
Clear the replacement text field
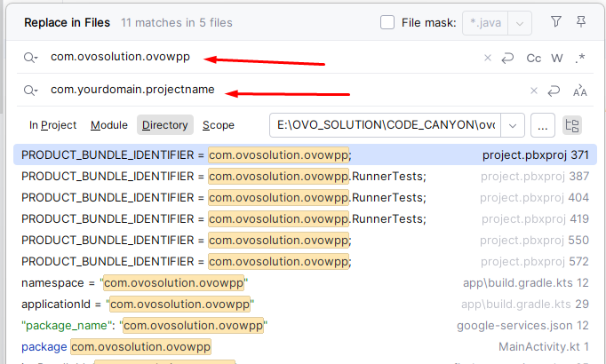tap(534, 91)
